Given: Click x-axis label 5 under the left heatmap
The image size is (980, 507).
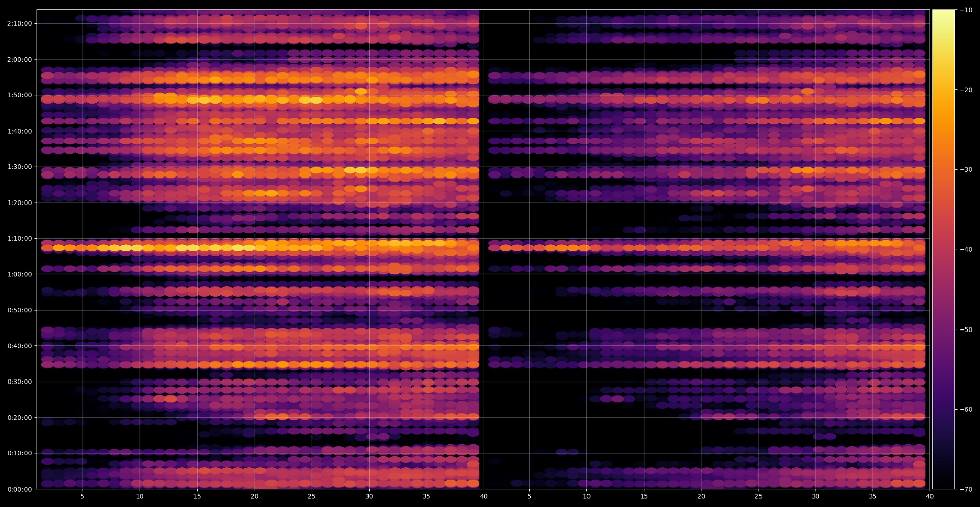Looking at the screenshot, I should click(82, 496).
